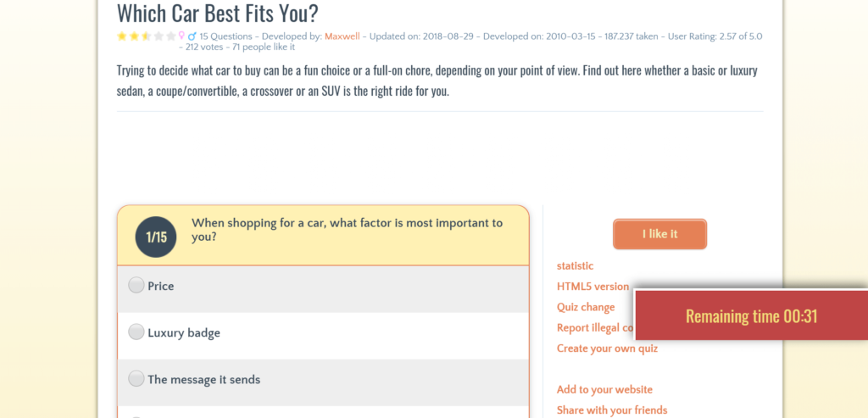Open the HTML5 version link
868x418 pixels.
coord(593,287)
